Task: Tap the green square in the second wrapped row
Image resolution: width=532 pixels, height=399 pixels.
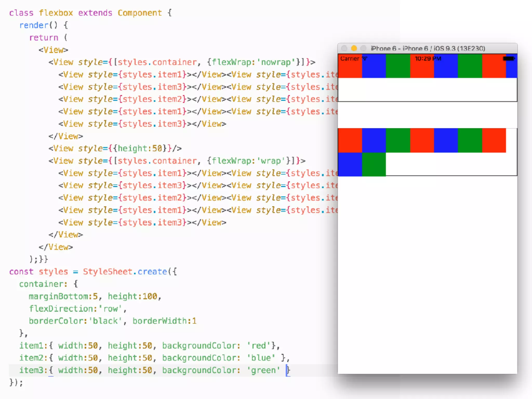Action: point(374,164)
